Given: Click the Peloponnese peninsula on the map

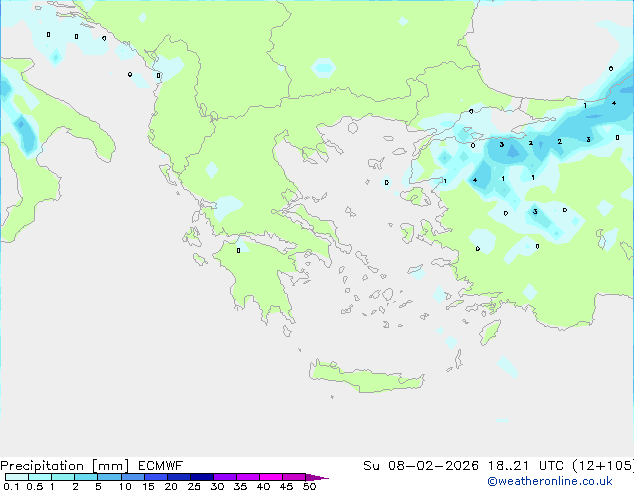Looking at the screenshot, I should (263, 275).
